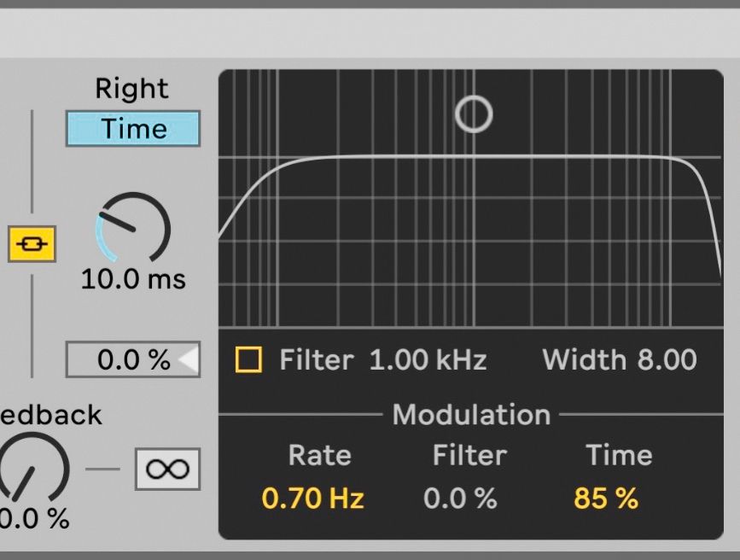Click the yellow link toggle frame

pyautogui.click(x=31, y=245)
